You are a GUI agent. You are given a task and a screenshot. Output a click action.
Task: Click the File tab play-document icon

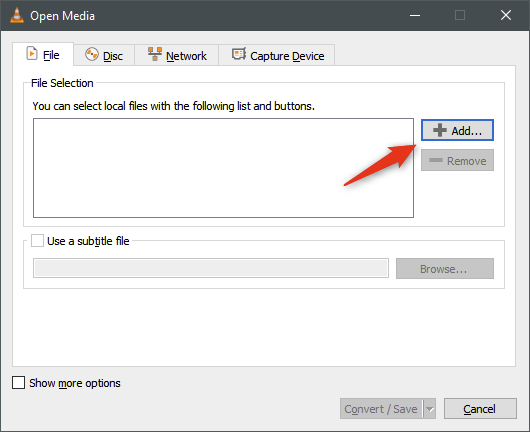[x=32, y=54]
